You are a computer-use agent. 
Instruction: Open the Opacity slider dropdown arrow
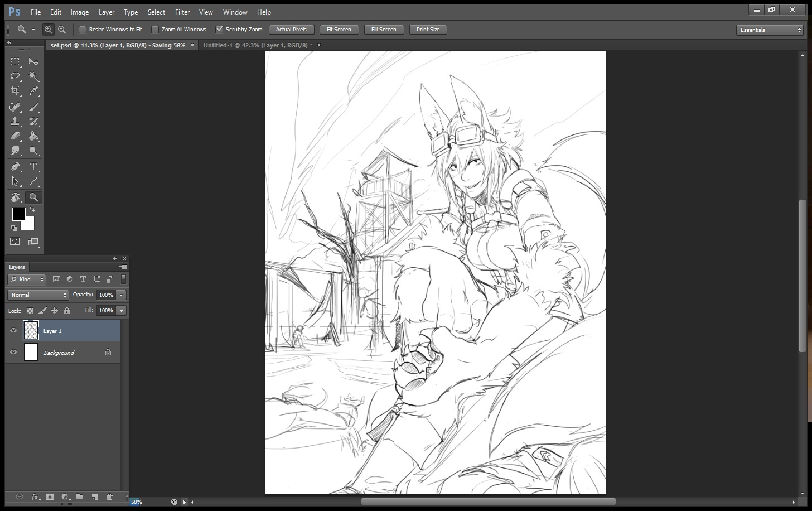(x=122, y=295)
